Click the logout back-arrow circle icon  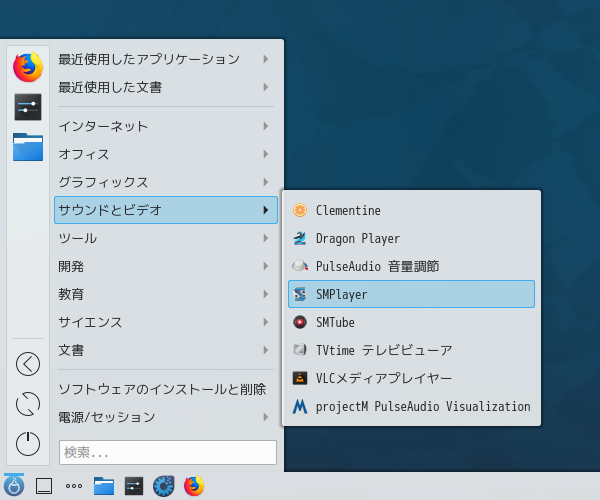[x=28, y=364]
